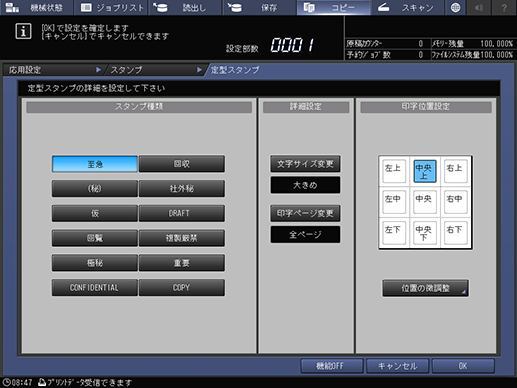Select the 複製厳禁 stamp type
This screenshot has height=388, width=517.
[x=182, y=238]
